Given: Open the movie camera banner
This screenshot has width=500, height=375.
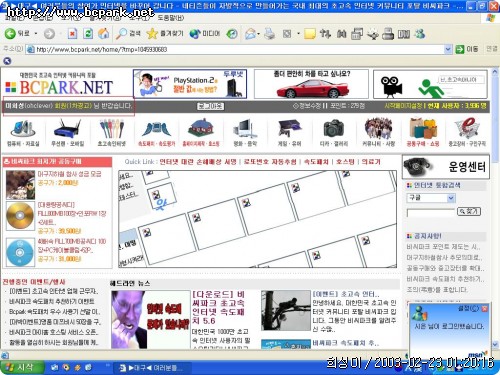Looking at the screenshot, I should click(x=430, y=84).
